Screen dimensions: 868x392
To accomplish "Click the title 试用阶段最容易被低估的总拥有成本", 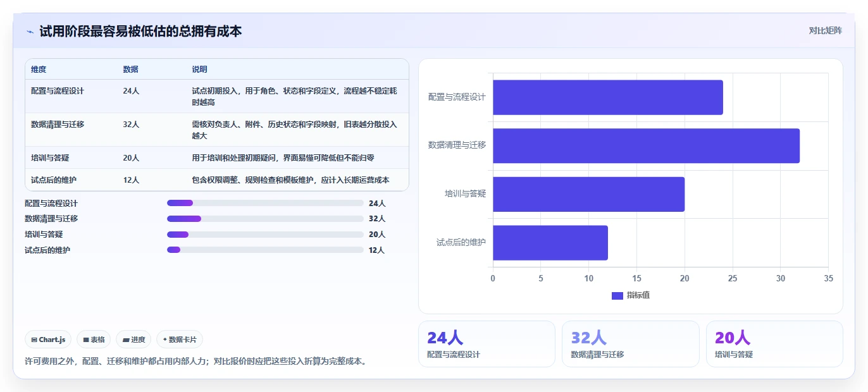I will coord(140,31).
